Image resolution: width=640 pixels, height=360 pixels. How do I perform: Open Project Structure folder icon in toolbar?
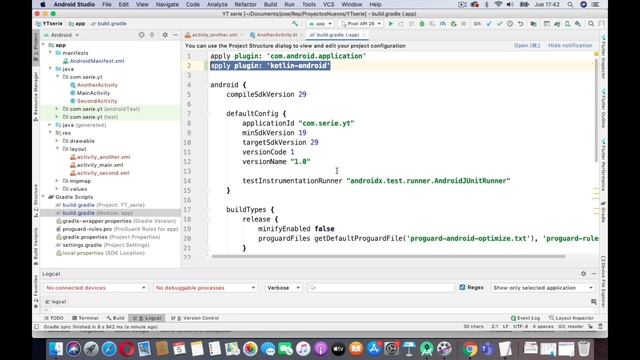(x=533, y=24)
